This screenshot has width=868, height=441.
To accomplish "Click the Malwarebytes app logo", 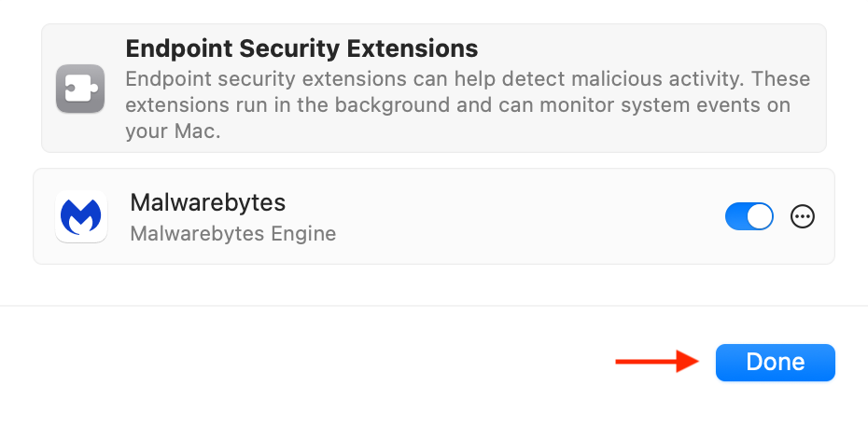I will [80, 216].
